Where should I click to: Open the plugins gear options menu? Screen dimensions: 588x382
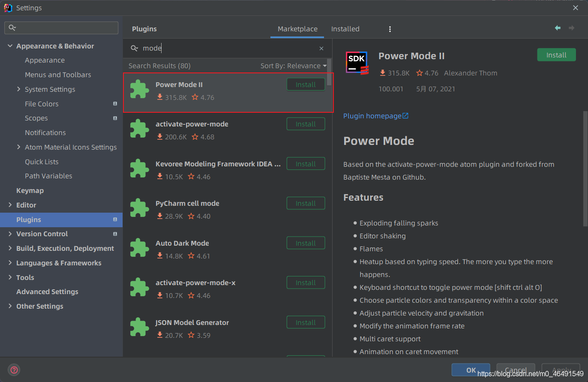click(390, 29)
